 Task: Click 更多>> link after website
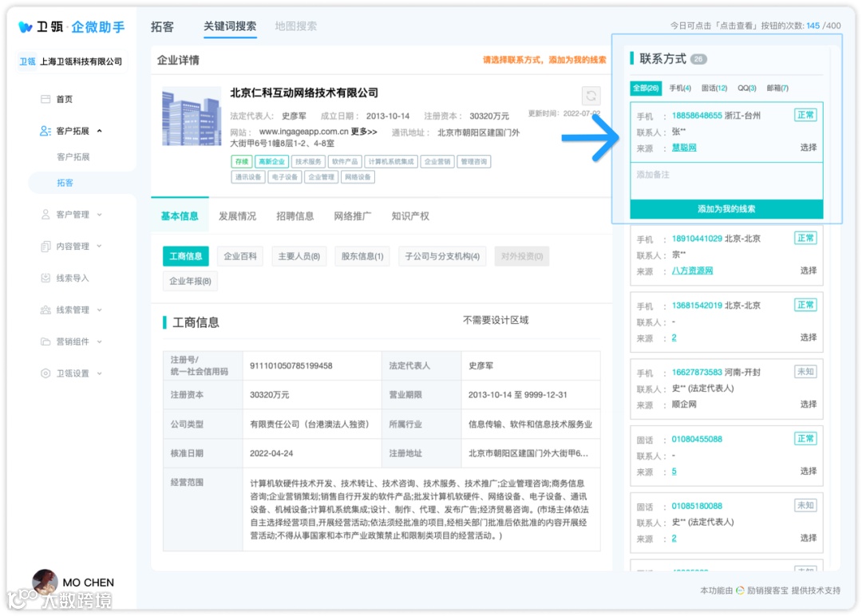pyautogui.click(x=365, y=132)
